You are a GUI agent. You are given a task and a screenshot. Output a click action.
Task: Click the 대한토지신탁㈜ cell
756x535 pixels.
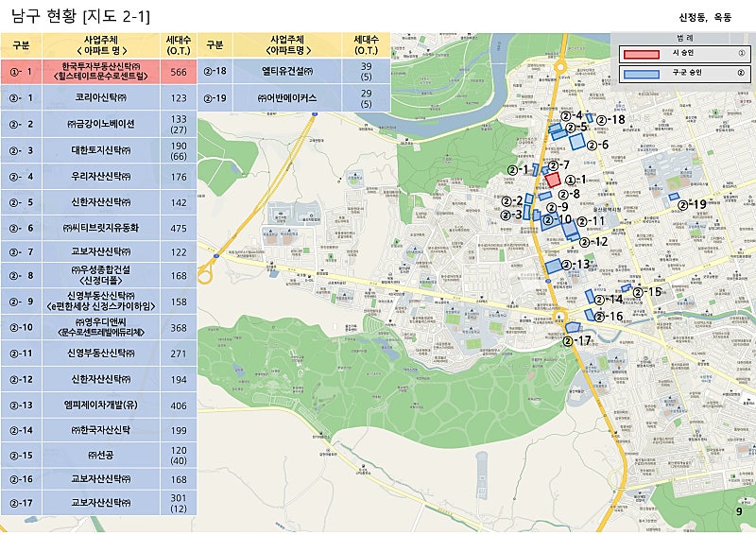tap(101, 150)
